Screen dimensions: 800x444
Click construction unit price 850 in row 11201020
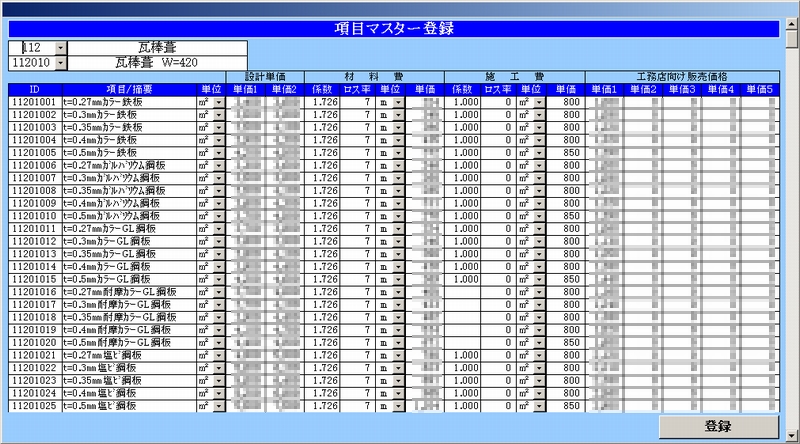(x=566, y=343)
